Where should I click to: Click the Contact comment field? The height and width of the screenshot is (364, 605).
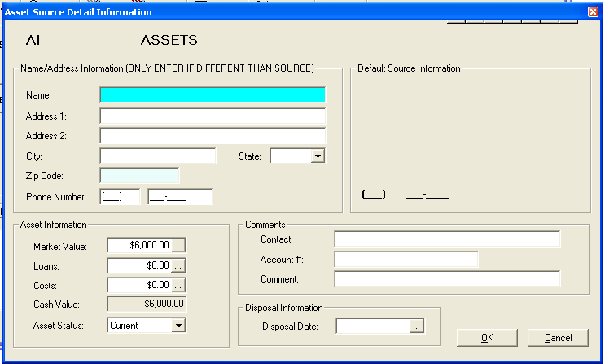(x=447, y=239)
